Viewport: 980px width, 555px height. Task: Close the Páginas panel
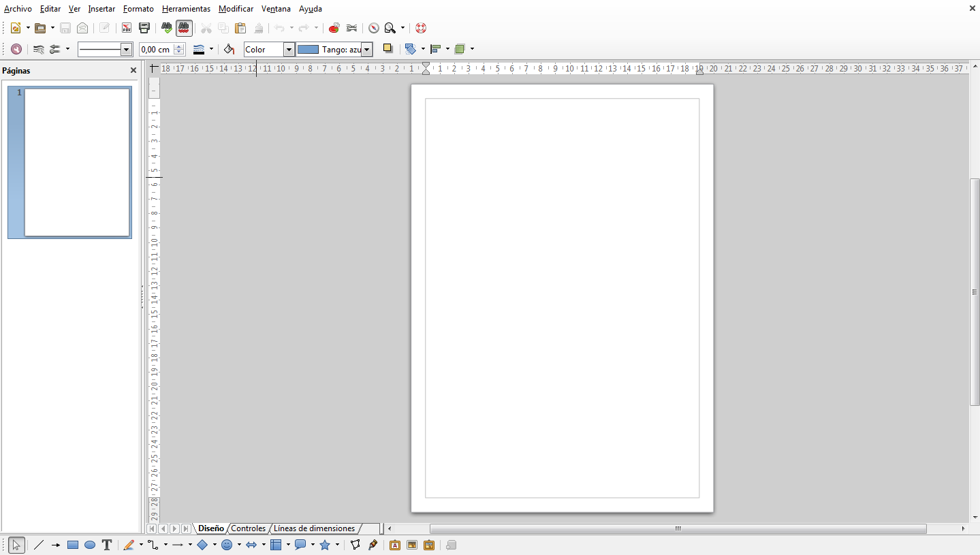coord(133,70)
